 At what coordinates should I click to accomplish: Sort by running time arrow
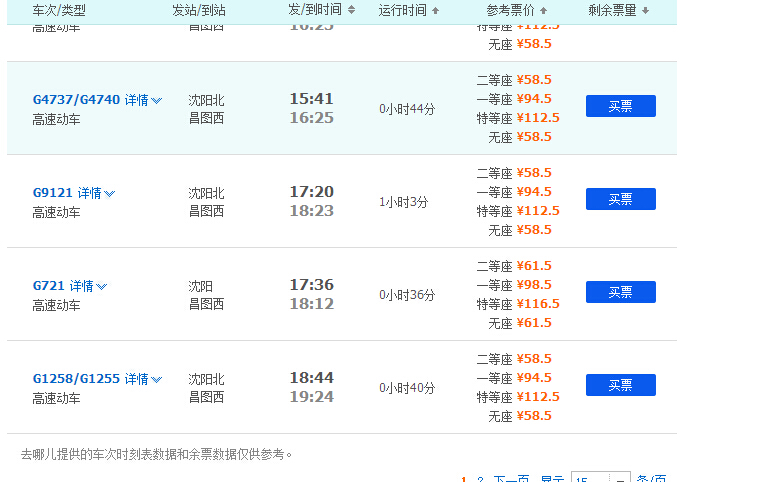click(436, 10)
